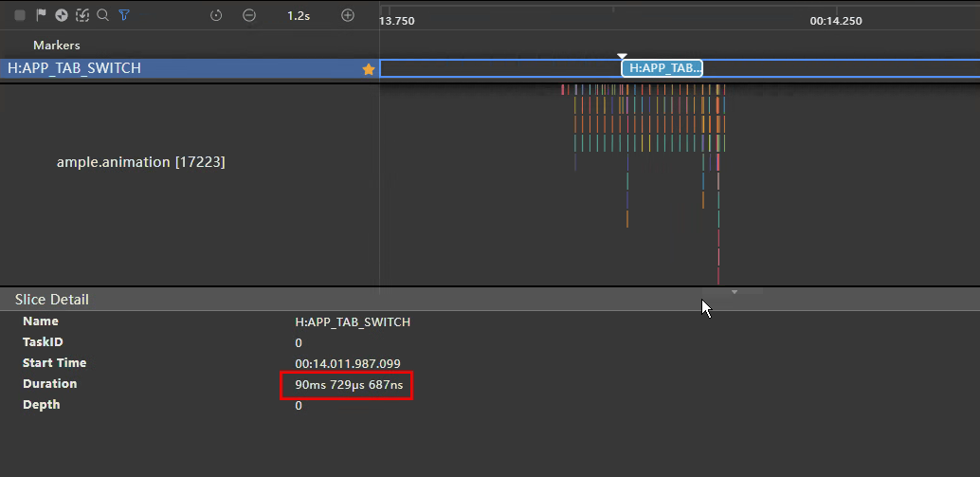Click the Markers row label
This screenshot has width=980, height=477.
coord(57,45)
